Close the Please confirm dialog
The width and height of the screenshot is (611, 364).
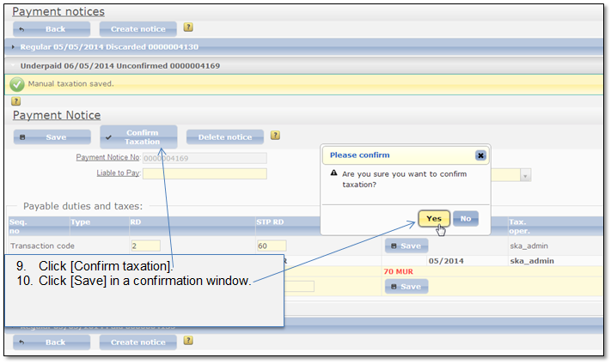coord(480,155)
